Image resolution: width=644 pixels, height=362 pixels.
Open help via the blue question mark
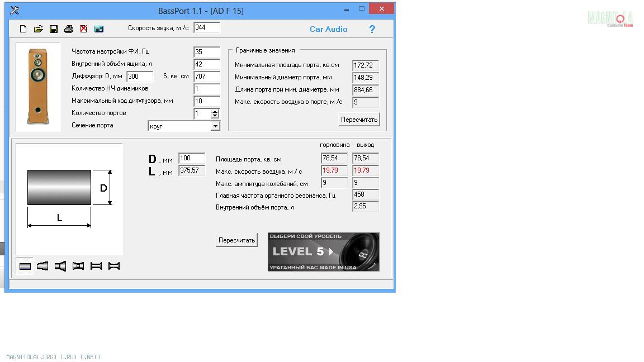(372, 29)
